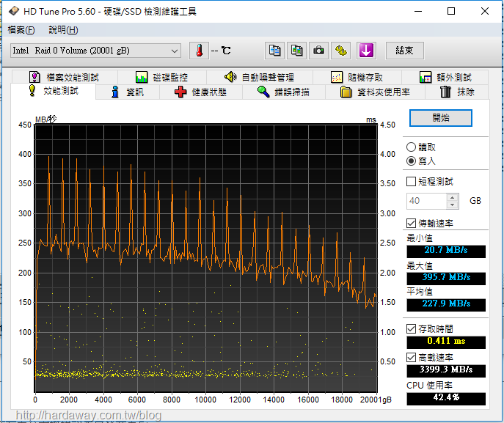Open the 額外測試 tab
Screen dimensions: 504x423
(445, 77)
